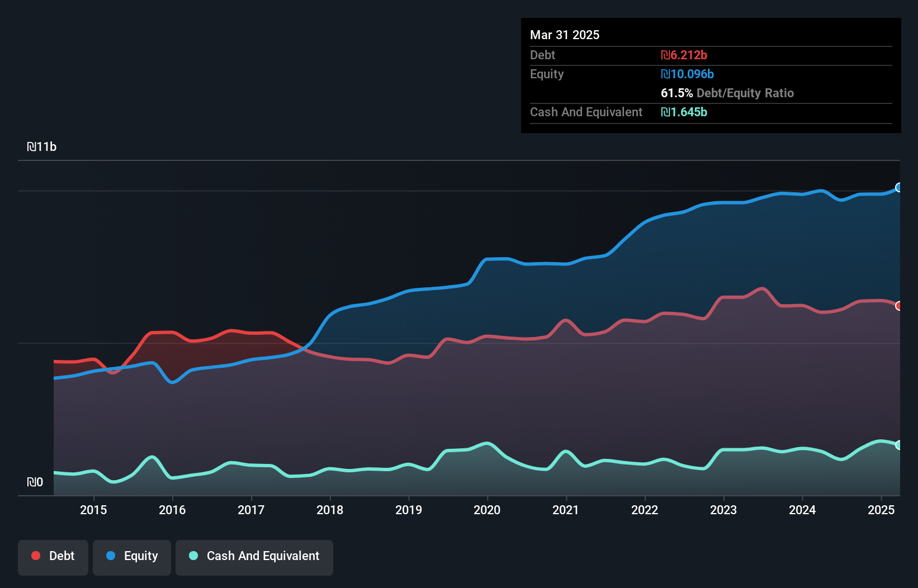Click the 2015 x-axis label

pos(93,510)
